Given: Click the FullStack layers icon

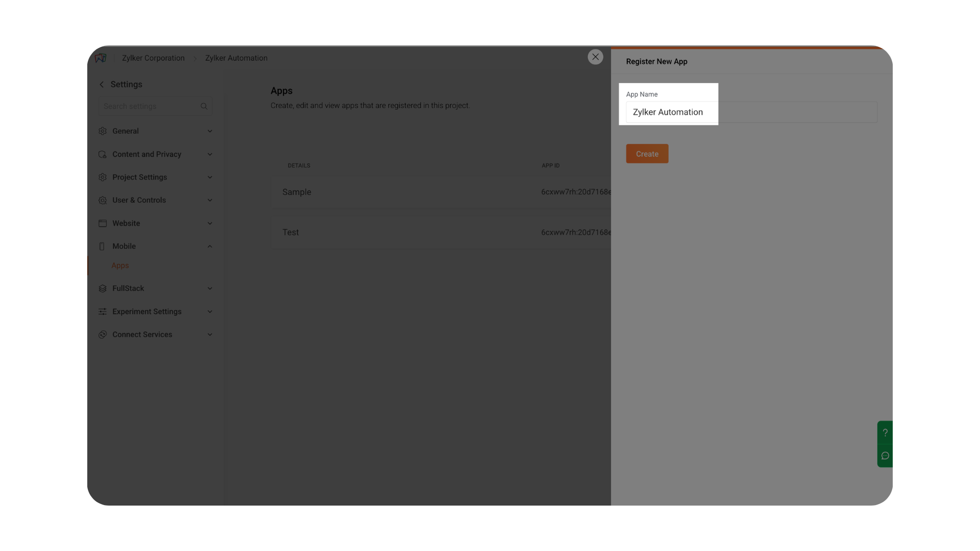Looking at the screenshot, I should (x=103, y=289).
